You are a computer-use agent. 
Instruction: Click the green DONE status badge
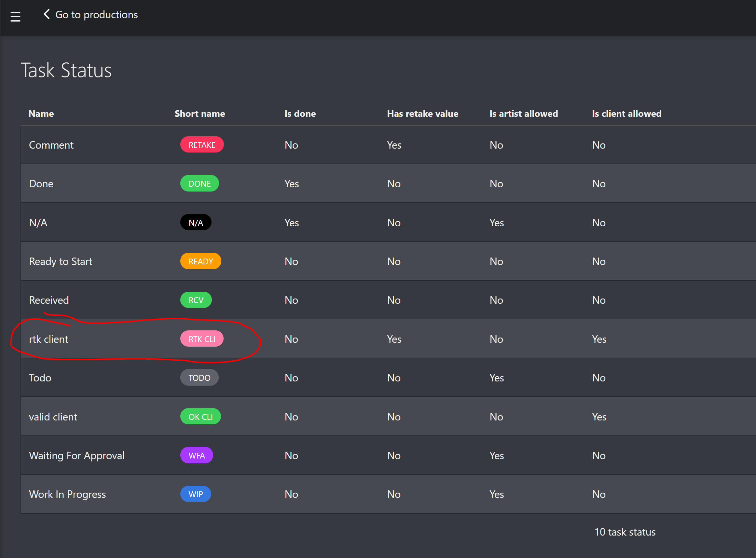coord(199,183)
